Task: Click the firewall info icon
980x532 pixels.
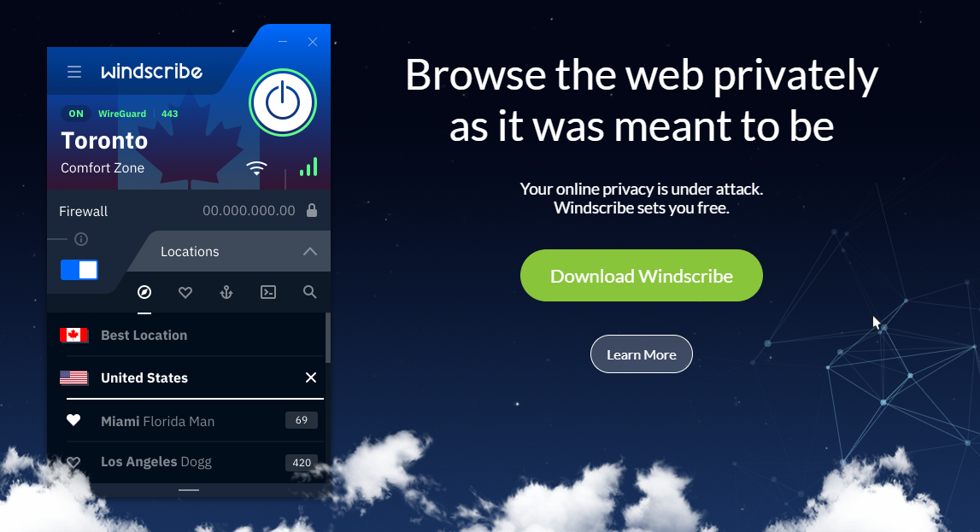Action: pyautogui.click(x=81, y=239)
